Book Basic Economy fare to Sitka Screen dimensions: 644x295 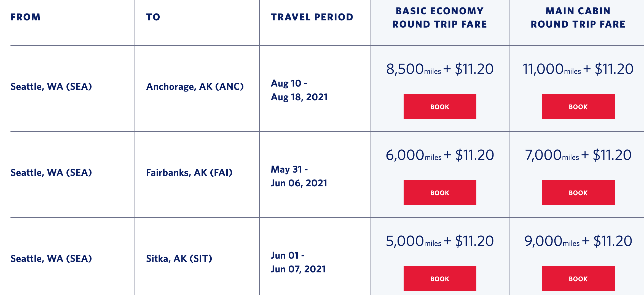tap(440, 278)
